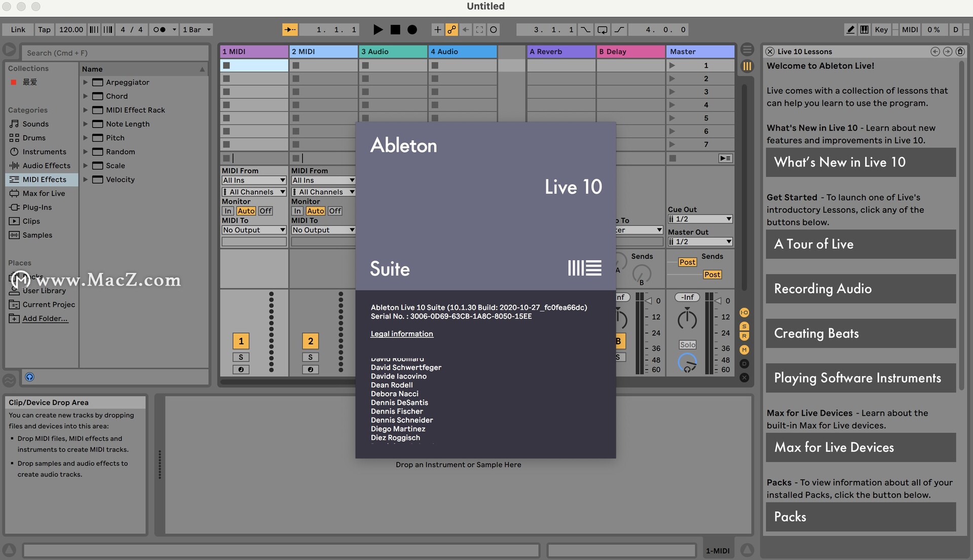This screenshot has width=973, height=560.
Task: Expand the MIDI Effect Rack folder
Action: 85,110
